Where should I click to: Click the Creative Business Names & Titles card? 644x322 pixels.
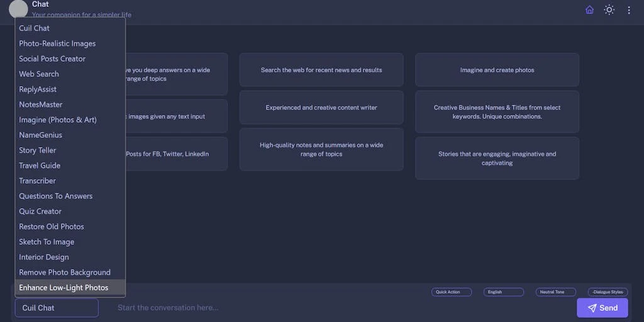pos(497,112)
